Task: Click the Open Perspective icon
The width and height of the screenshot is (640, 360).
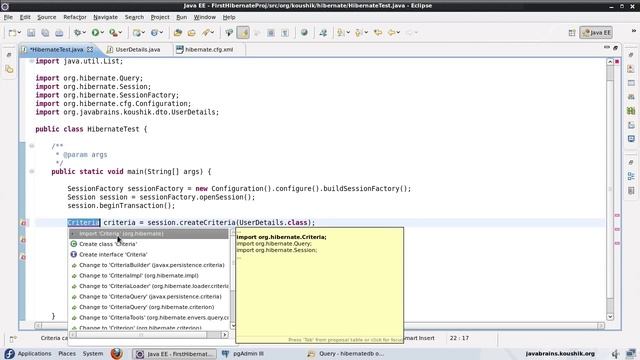Action: pyautogui.click(x=572, y=33)
